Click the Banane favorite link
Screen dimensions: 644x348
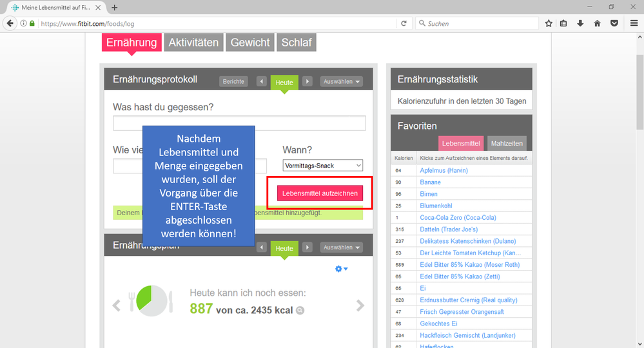pos(430,182)
